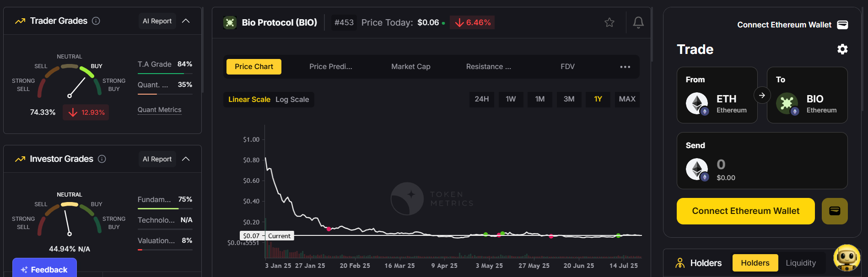
Task: Click the yellow Connect Ethereum Wallet button
Action: tap(745, 211)
